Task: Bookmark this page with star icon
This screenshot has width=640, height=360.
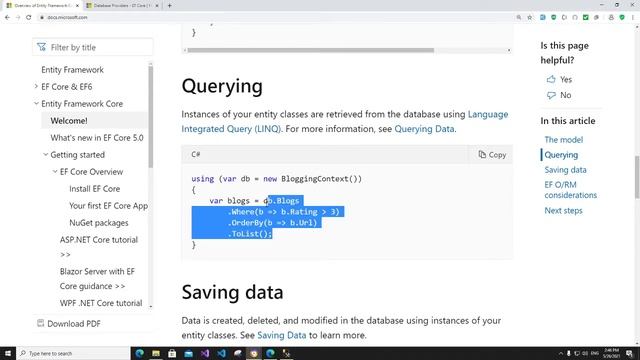Action: click(529, 18)
